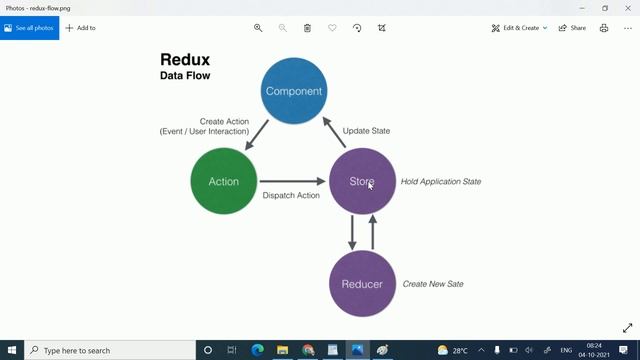Open the notification center
Image resolution: width=640 pixels, height=360 pixels.
coord(623,350)
